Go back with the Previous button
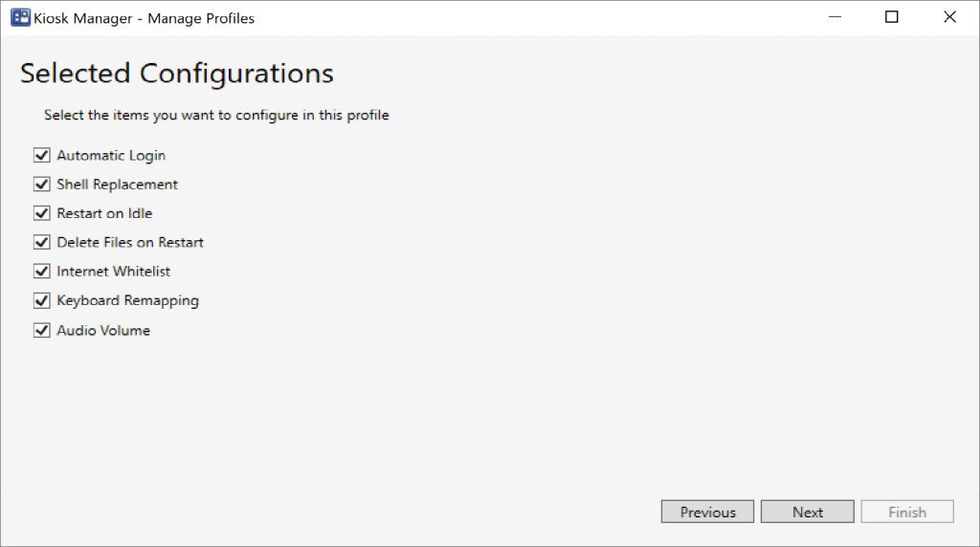This screenshot has width=980, height=547. coord(707,512)
